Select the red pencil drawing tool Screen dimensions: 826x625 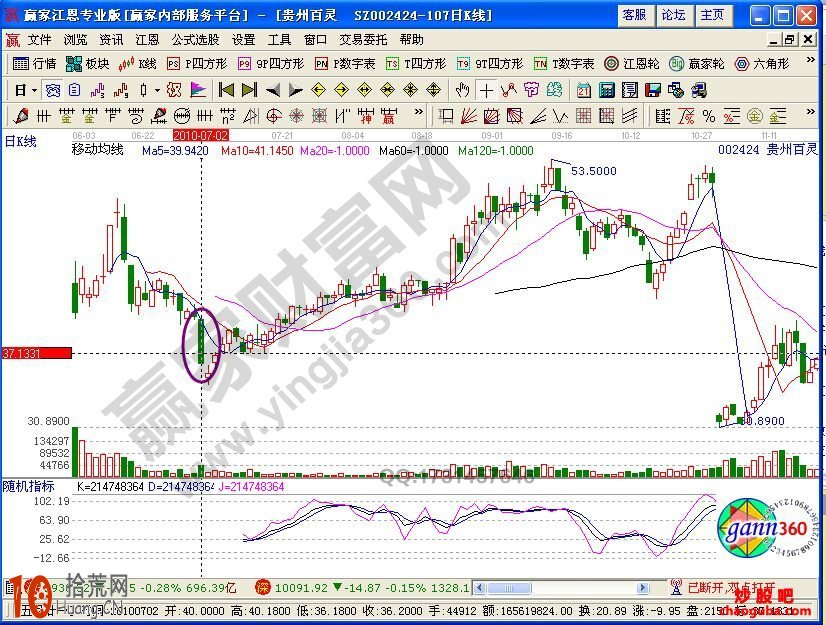coord(21,116)
